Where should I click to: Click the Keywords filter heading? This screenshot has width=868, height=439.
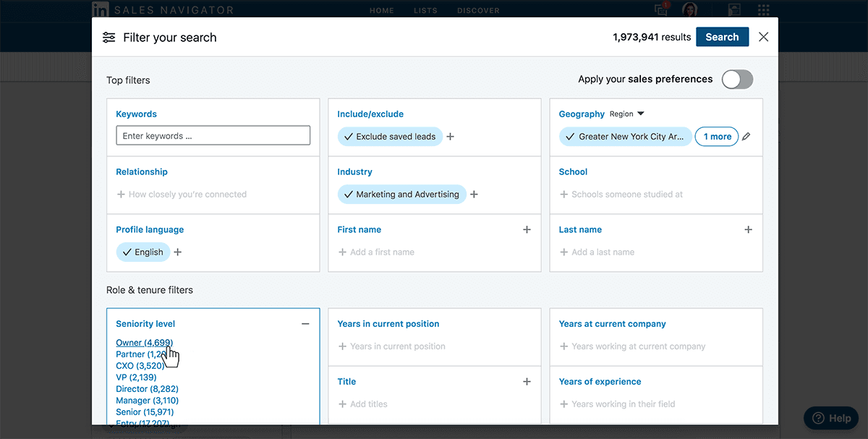(x=136, y=114)
